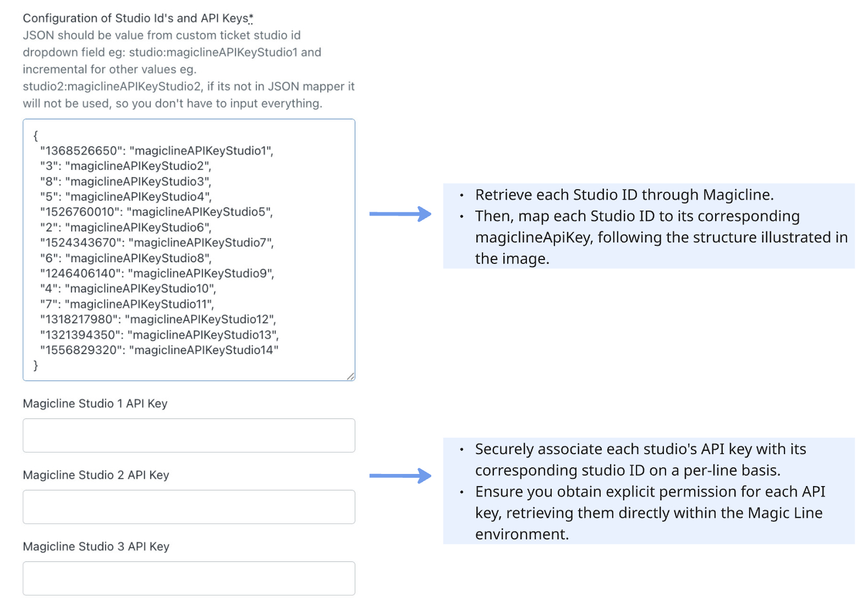
Task: Click the JSON line "1368526650": "magiclineAPIKeyStudio1"
Action: click(x=157, y=151)
